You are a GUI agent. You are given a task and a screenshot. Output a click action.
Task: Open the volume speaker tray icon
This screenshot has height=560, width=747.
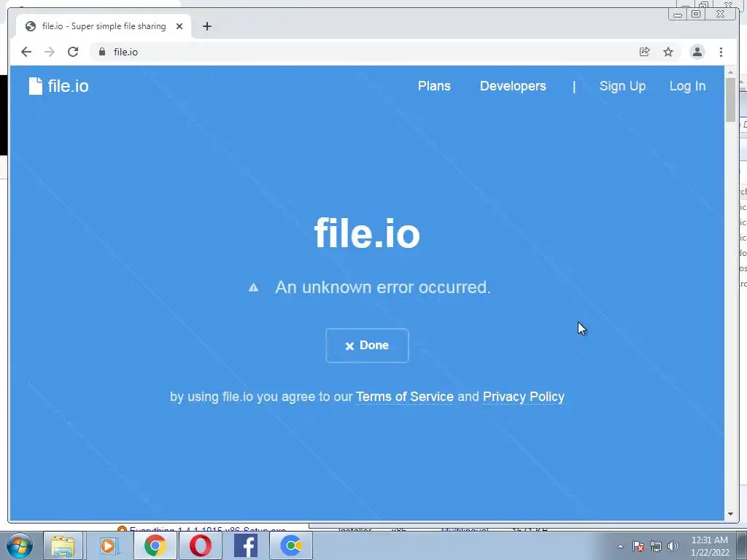(x=673, y=546)
